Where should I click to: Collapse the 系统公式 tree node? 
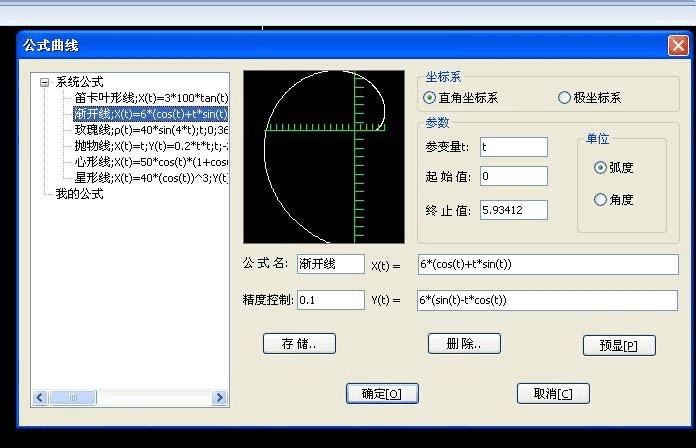44,82
